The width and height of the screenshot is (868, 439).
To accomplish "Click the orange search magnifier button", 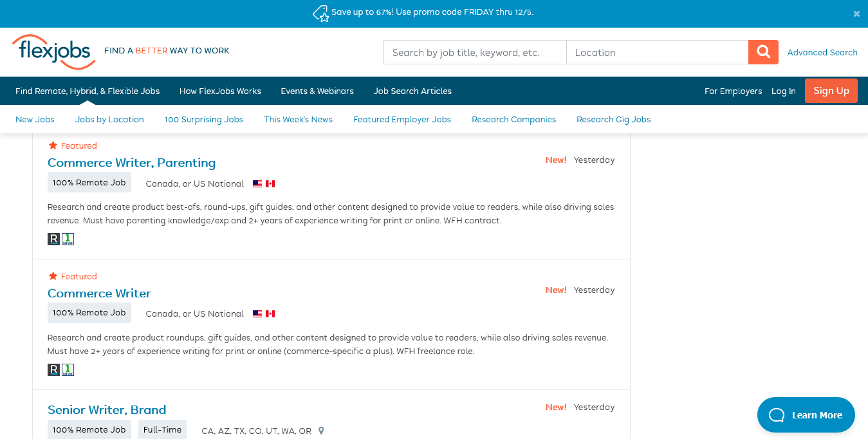I will coord(763,52).
